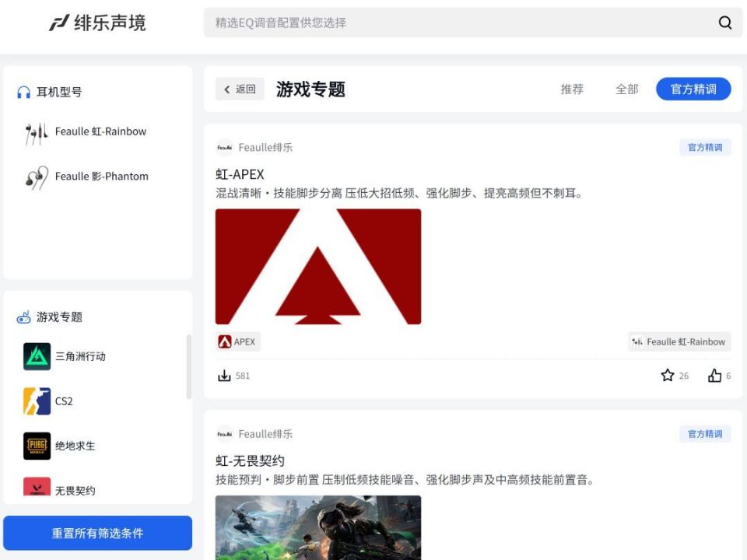Select the Feaulle 影-Phantom earphone icon
This screenshot has width=747, height=560.
pyautogui.click(x=37, y=177)
